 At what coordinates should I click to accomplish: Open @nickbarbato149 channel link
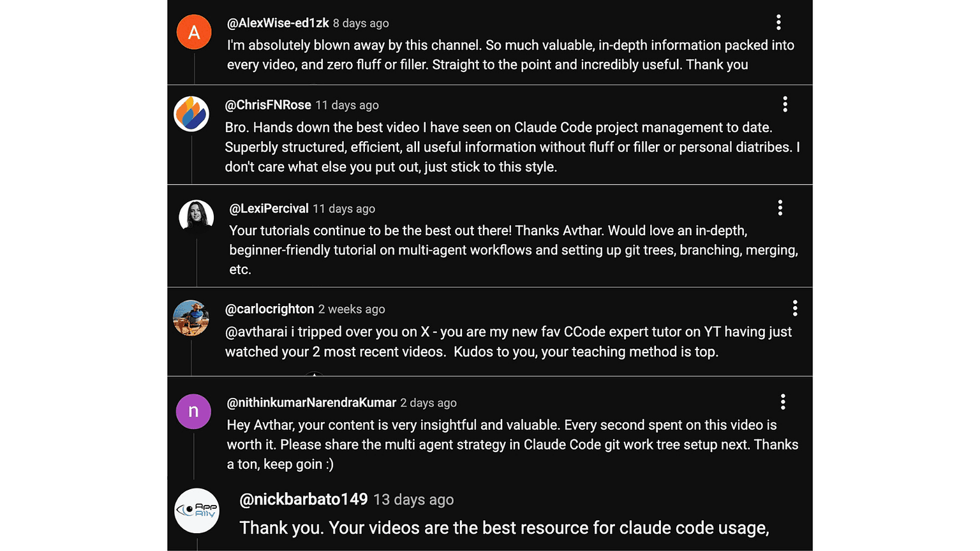pos(303,499)
